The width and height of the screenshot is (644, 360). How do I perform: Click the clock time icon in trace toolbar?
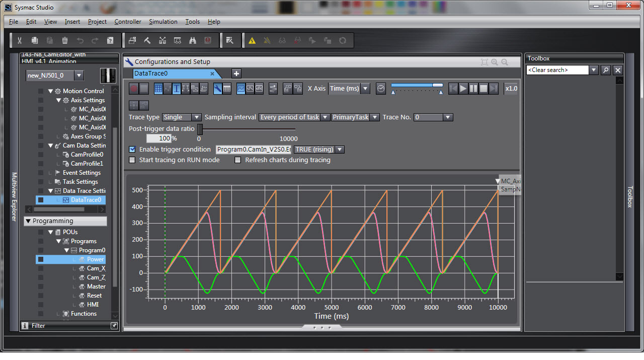point(381,89)
